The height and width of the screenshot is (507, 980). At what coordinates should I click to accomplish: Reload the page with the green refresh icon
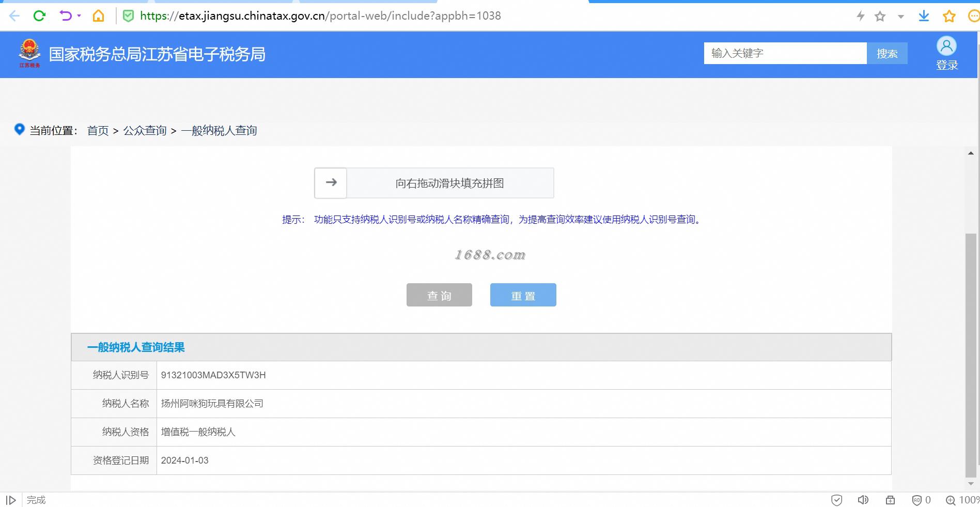pyautogui.click(x=39, y=16)
